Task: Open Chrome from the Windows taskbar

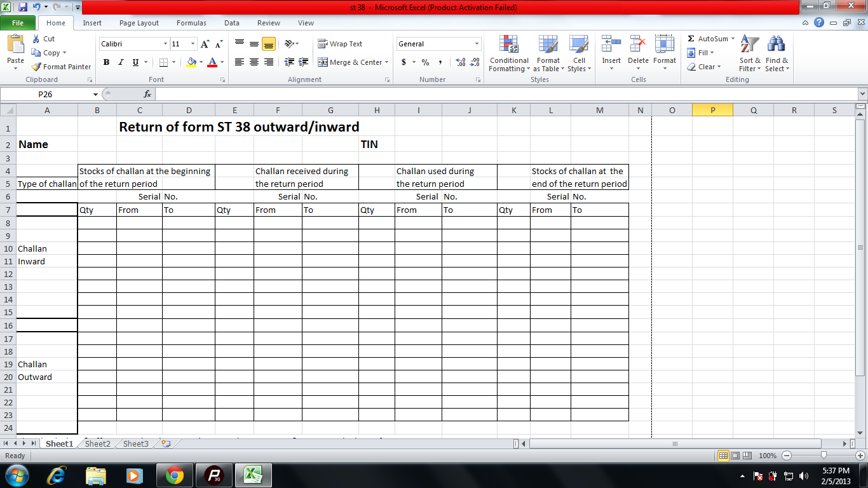Action: tap(175, 475)
